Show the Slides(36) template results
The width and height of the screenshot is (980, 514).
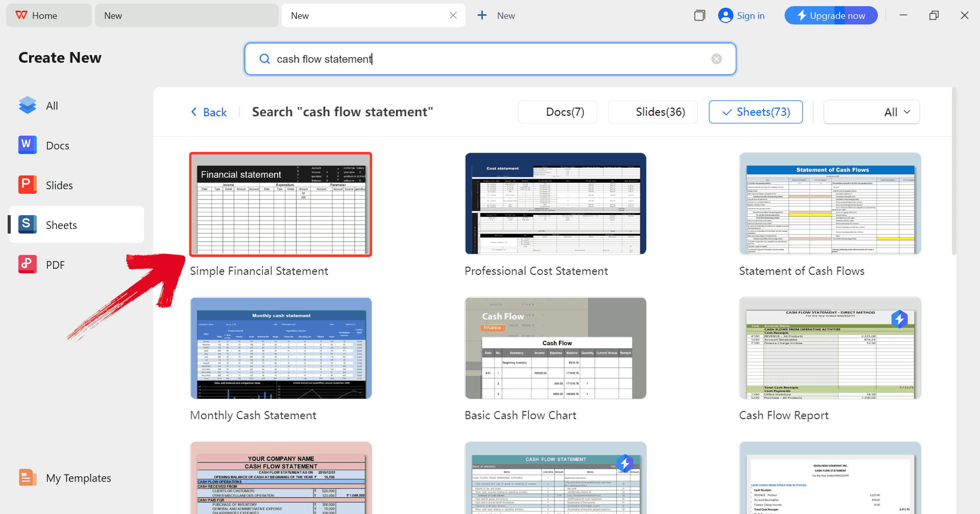point(653,112)
